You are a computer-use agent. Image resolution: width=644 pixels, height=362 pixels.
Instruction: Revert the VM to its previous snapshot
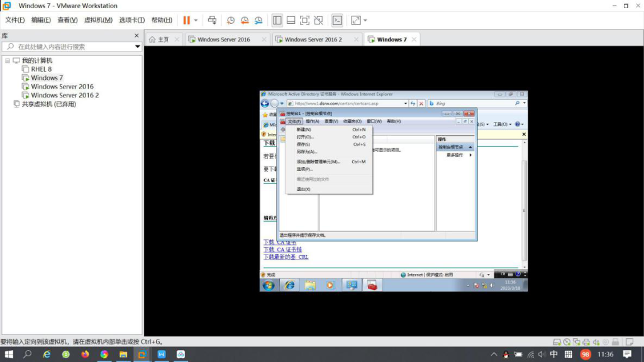point(245,20)
